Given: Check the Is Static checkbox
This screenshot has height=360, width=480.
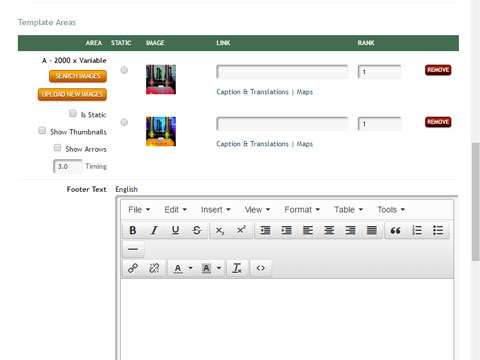Looking at the screenshot, I should [x=73, y=113].
